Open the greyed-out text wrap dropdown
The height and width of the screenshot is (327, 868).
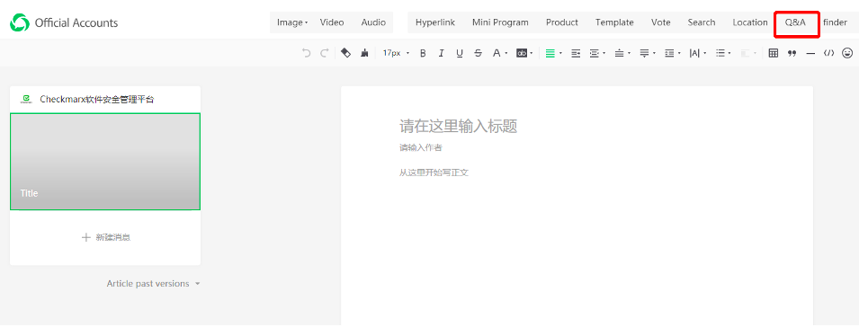pyautogui.click(x=748, y=53)
